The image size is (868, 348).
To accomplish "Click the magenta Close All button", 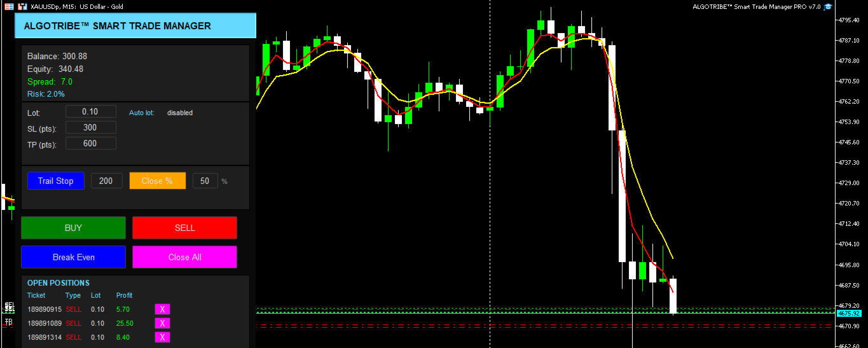I will click(184, 257).
